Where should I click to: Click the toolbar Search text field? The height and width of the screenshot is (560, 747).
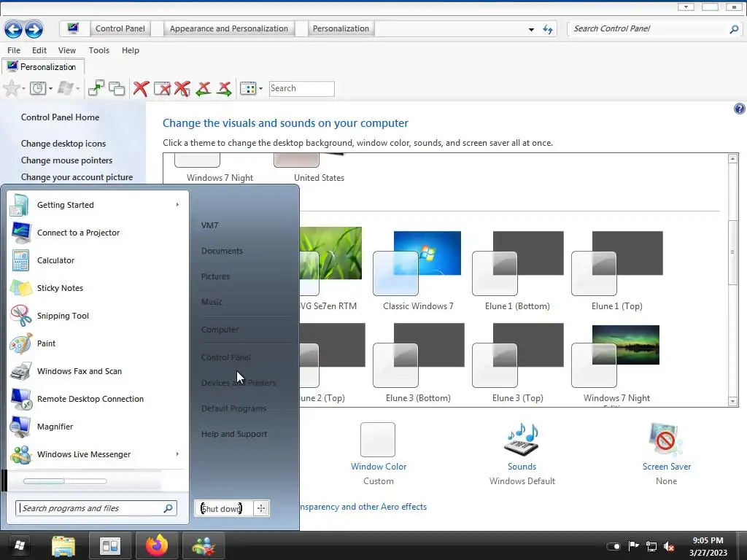pos(301,88)
